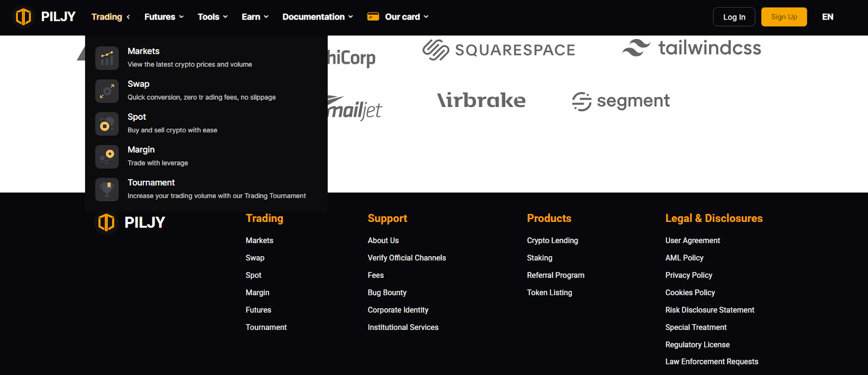Viewport: 868px width, 375px height.
Task: Open Referral Program link
Action: click(x=556, y=275)
